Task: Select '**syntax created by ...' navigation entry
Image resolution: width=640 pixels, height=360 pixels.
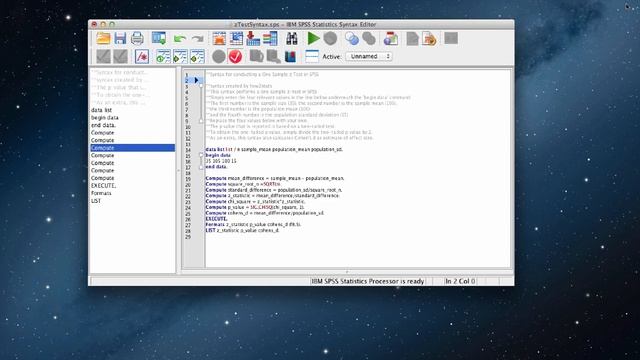Action: pos(119,80)
